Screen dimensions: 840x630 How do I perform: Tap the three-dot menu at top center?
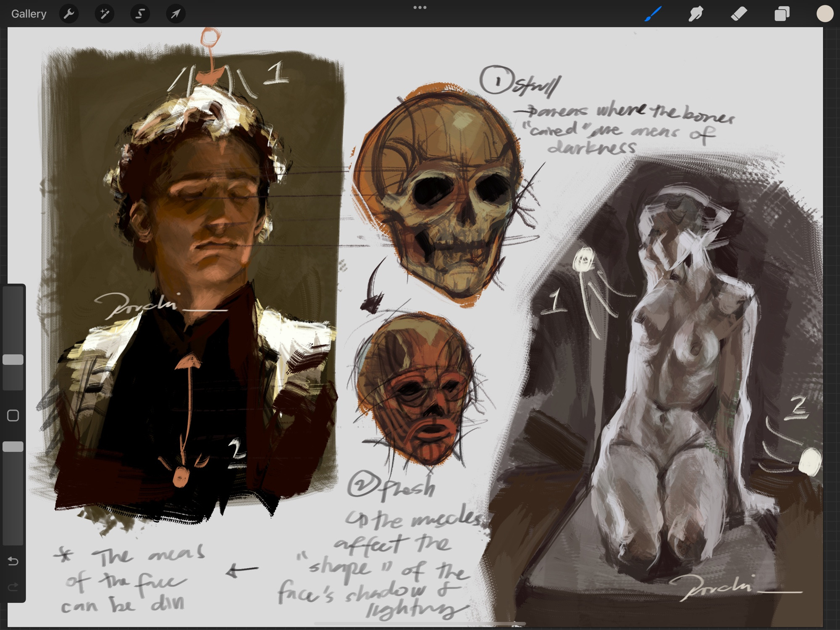click(420, 8)
